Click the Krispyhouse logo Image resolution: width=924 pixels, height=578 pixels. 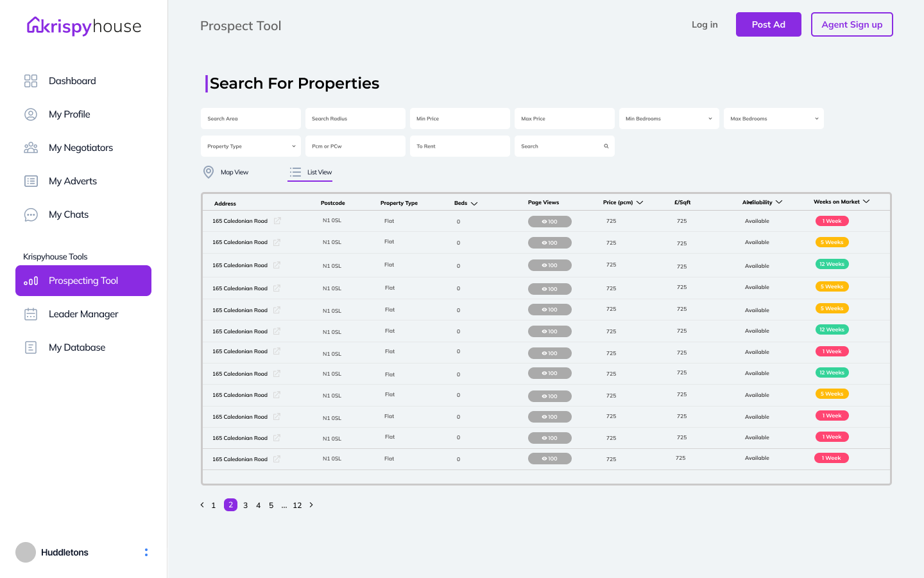tap(84, 26)
